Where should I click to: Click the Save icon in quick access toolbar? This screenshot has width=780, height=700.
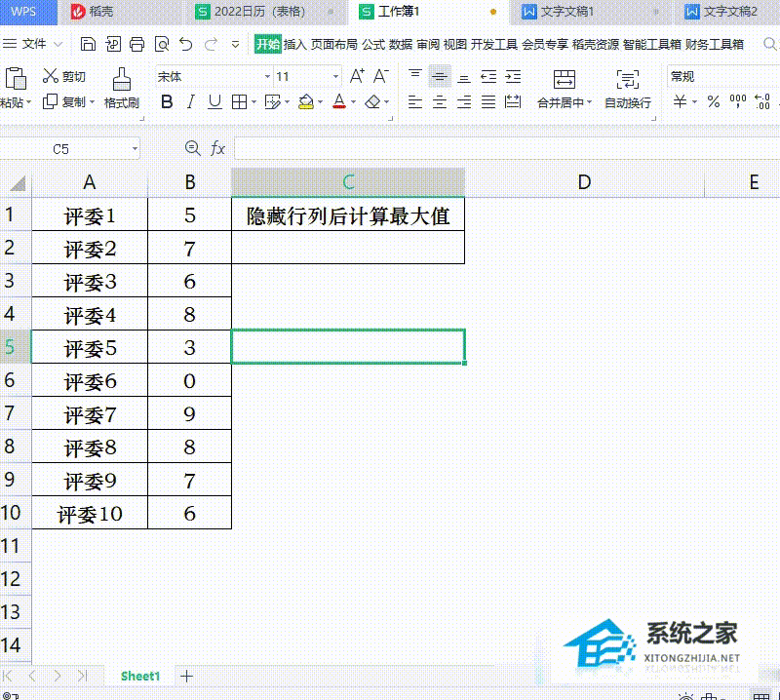click(89, 45)
